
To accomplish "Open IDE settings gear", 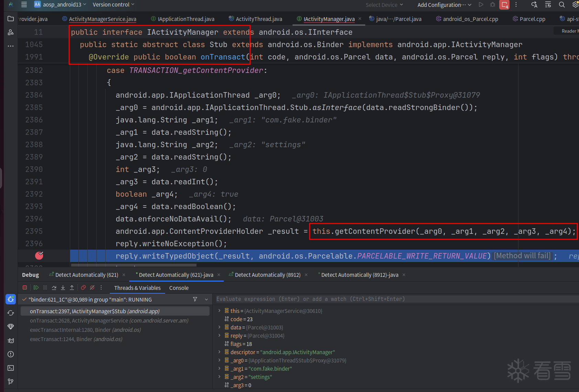I will [x=575, y=4].
